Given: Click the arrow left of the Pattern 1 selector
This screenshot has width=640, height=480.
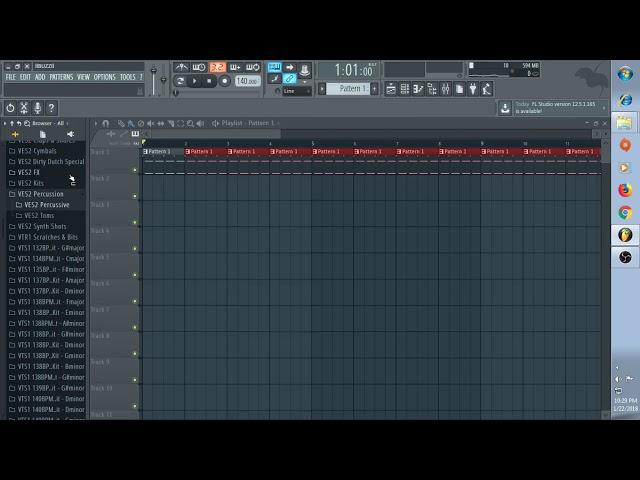Looking at the screenshot, I should click(322, 89).
